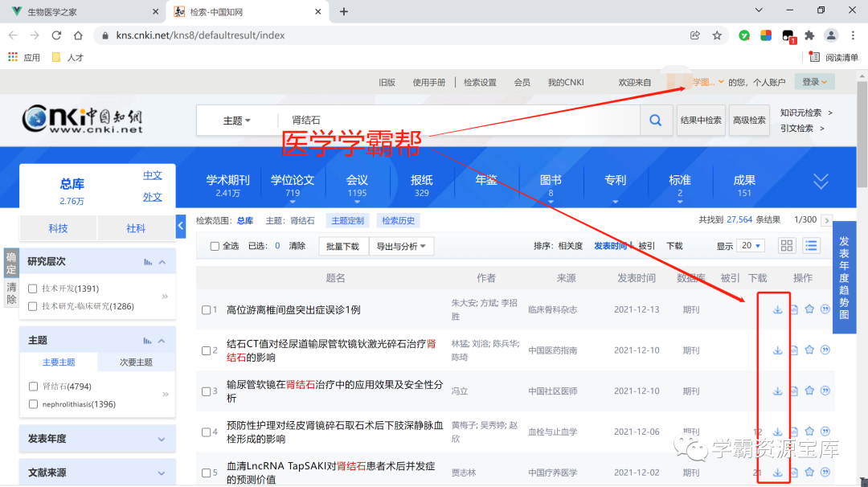
Task: Click search box containing 肾结石
Action: [458, 120]
